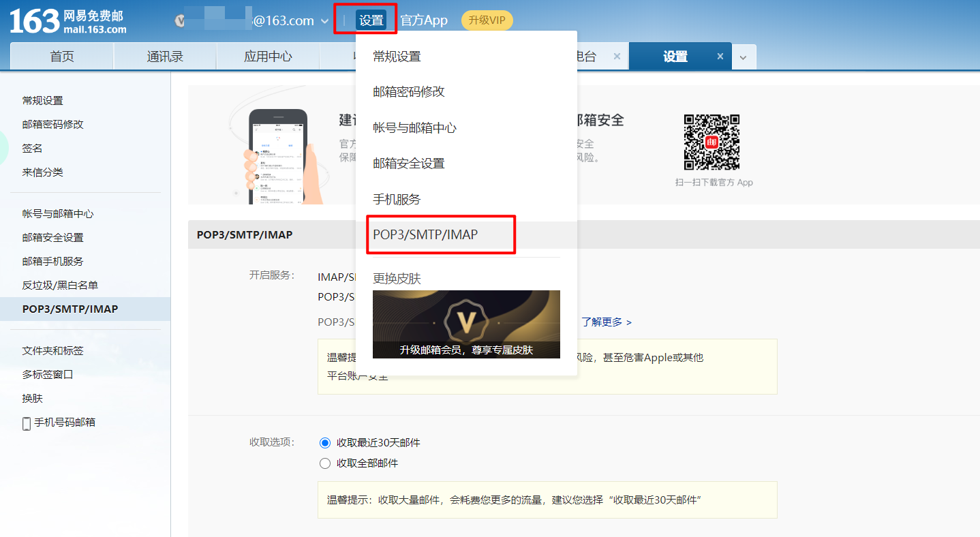Select the 收取最近30天邮件 radio button
The height and width of the screenshot is (537, 980).
click(325, 442)
